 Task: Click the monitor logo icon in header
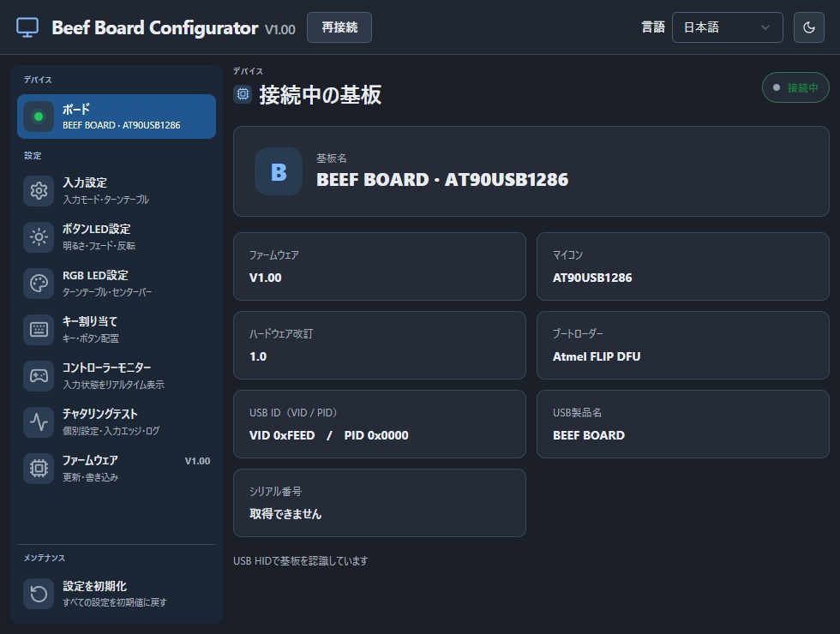click(x=27, y=27)
